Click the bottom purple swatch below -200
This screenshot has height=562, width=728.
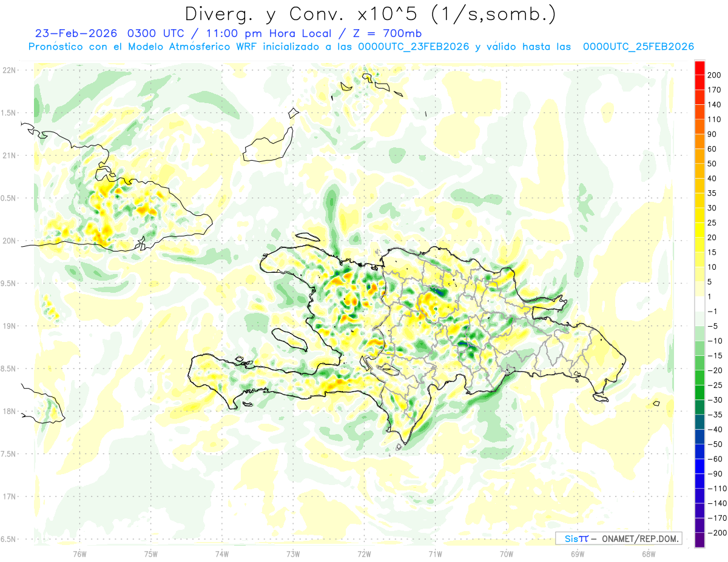click(x=699, y=540)
